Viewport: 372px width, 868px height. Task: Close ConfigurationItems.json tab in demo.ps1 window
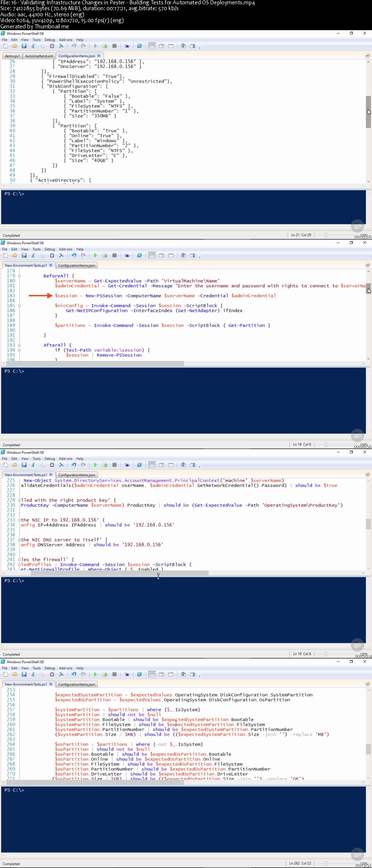(99, 56)
